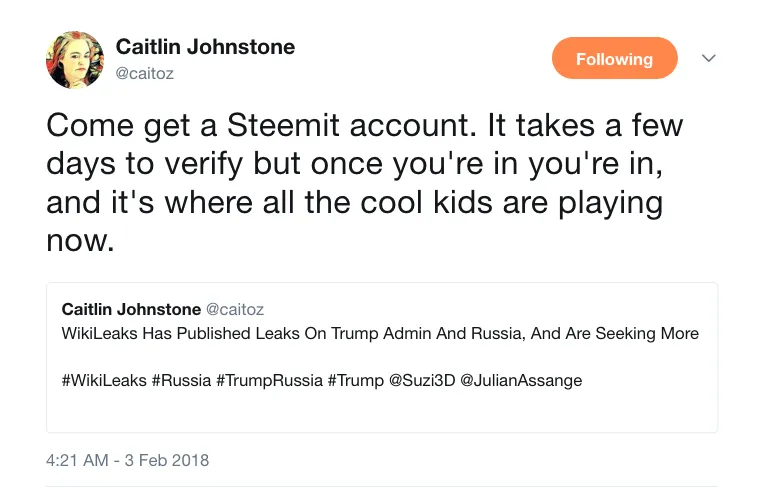Visit the @JulianAssange mention
Screen dimensions: 766x487
(521, 381)
